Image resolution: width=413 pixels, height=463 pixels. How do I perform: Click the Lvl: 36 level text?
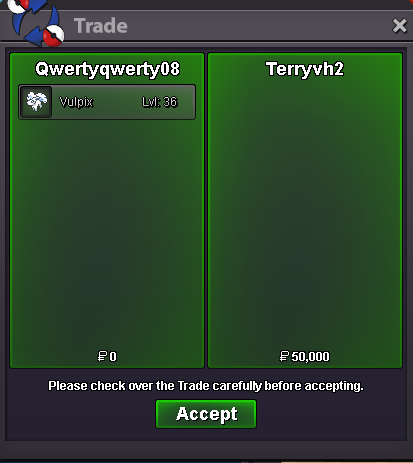pyautogui.click(x=160, y=102)
